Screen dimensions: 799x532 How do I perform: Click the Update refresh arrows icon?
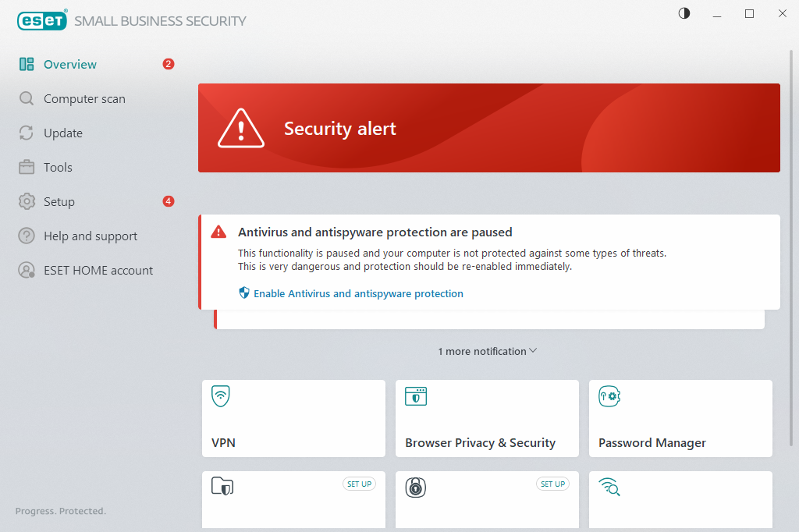pos(27,133)
